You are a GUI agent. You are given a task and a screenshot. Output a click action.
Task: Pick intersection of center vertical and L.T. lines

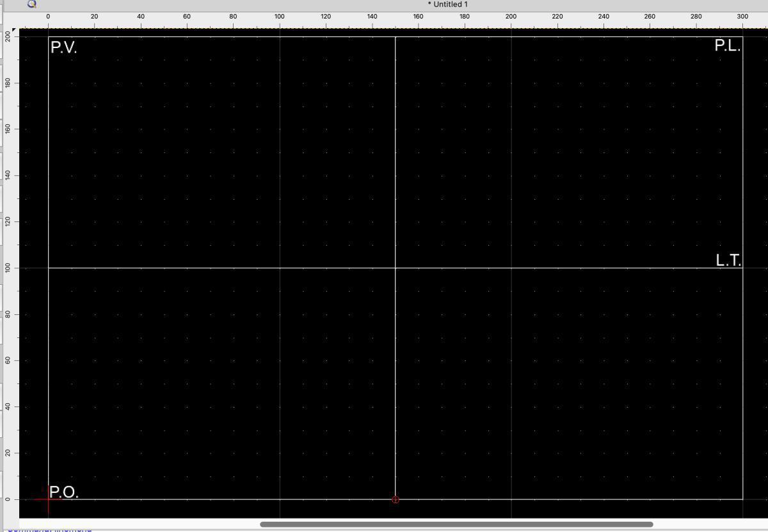coord(395,268)
